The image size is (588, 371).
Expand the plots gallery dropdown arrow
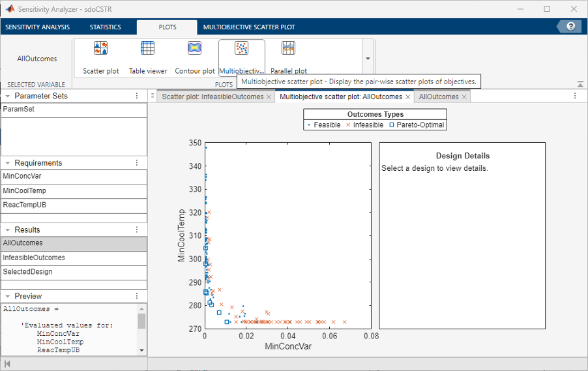pos(368,59)
